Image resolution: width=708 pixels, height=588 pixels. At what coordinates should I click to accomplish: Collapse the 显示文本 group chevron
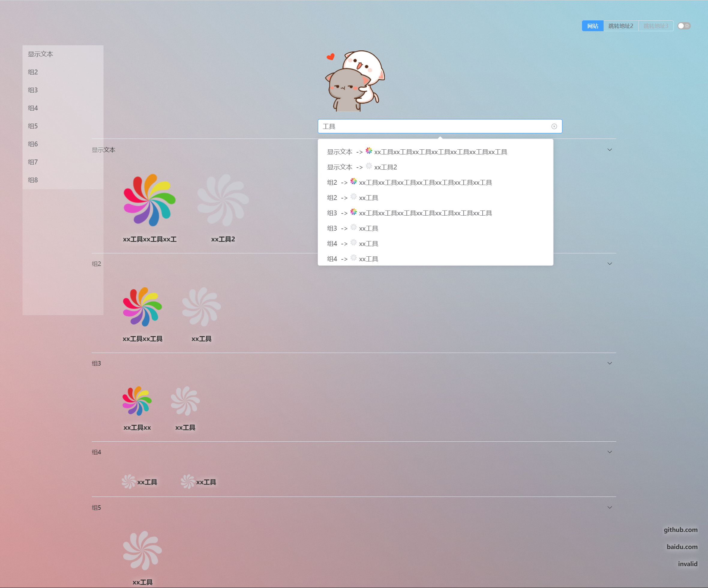610,150
